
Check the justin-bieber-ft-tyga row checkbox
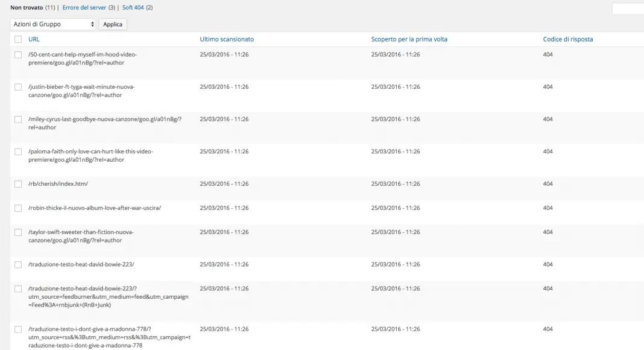[18, 87]
